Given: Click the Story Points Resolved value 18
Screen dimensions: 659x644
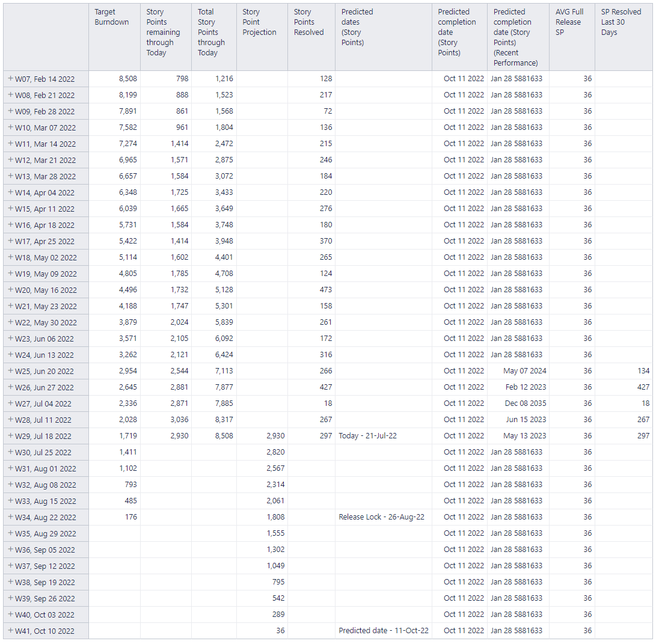Looking at the screenshot, I should (x=328, y=403).
